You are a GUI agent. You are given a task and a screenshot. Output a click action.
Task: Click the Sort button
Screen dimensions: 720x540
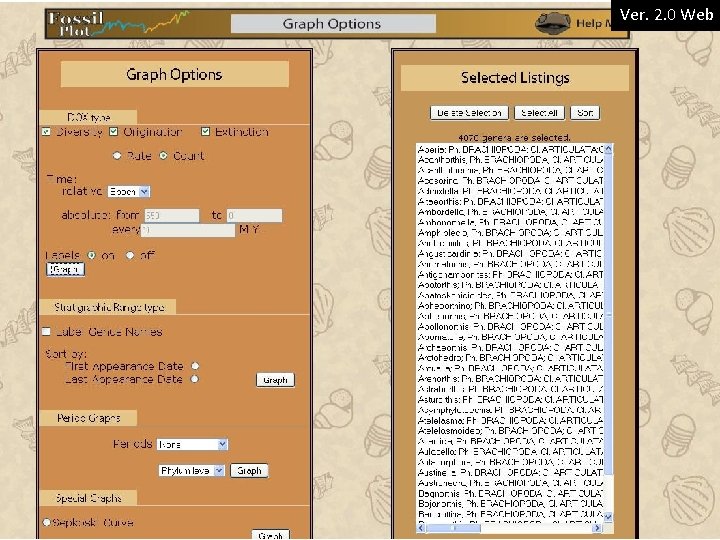pyautogui.click(x=585, y=113)
